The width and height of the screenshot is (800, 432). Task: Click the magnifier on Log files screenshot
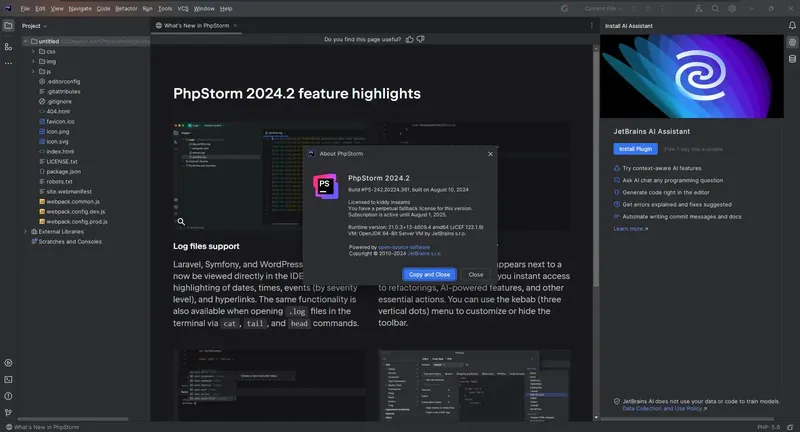coord(181,221)
